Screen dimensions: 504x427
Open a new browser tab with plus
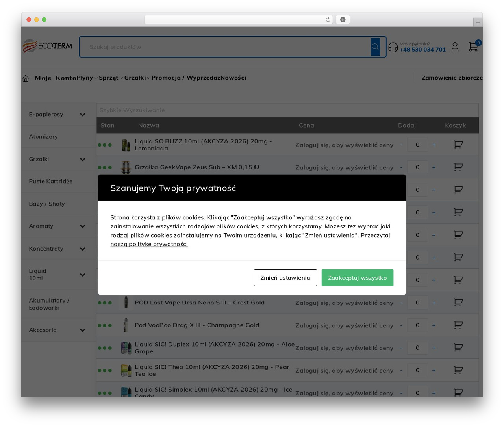tap(478, 22)
